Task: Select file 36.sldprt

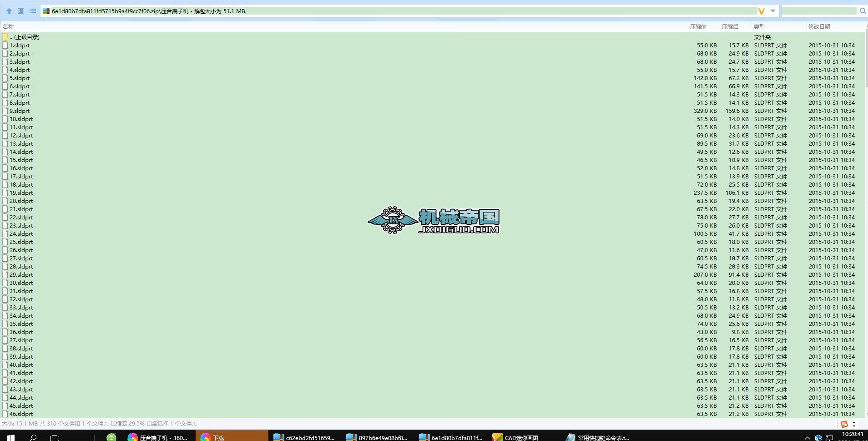Action: 21,332
